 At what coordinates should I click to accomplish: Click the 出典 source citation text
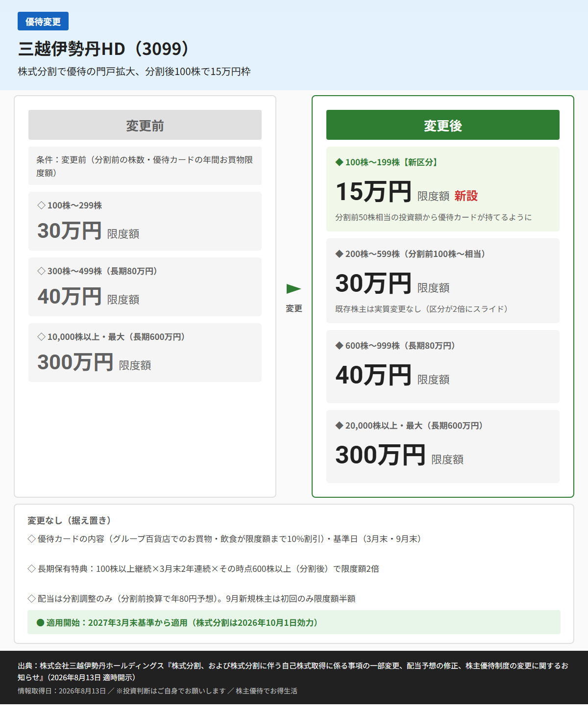click(x=293, y=671)
